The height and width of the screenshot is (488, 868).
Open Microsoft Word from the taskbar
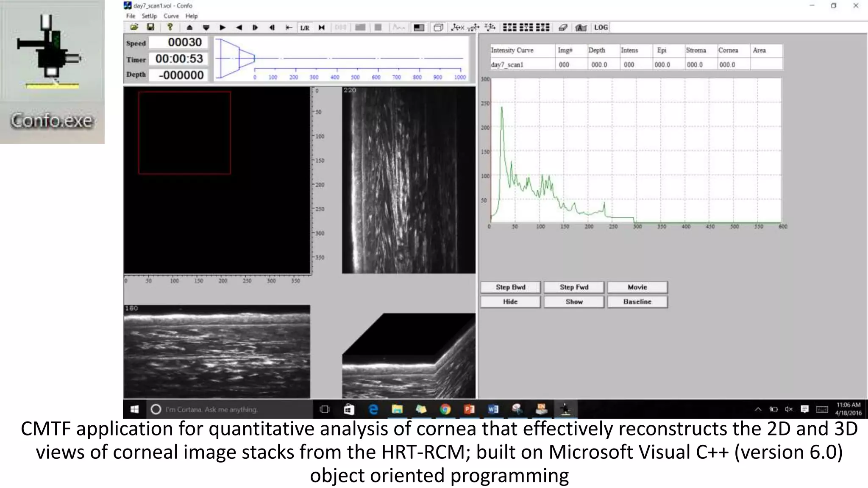[x=493, y=409]
